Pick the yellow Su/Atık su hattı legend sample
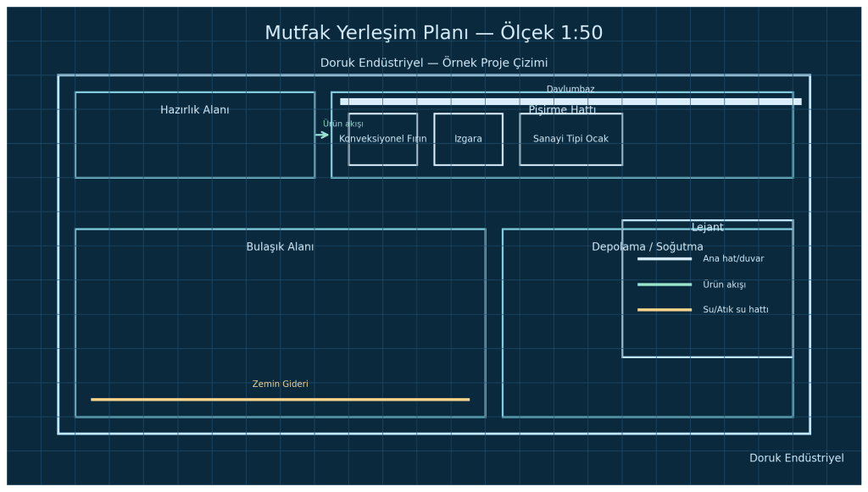Screen dimensions: 868x492 665,310
